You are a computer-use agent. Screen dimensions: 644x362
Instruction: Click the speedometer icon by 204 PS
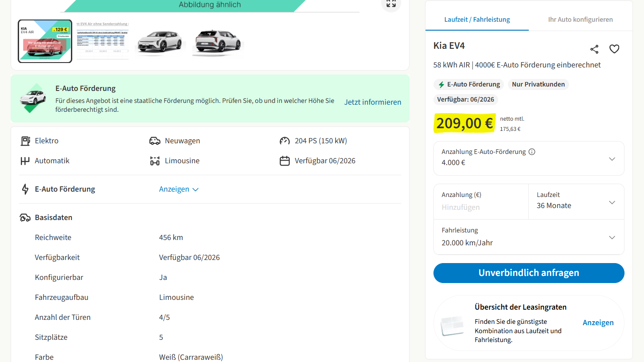(285, 141)
